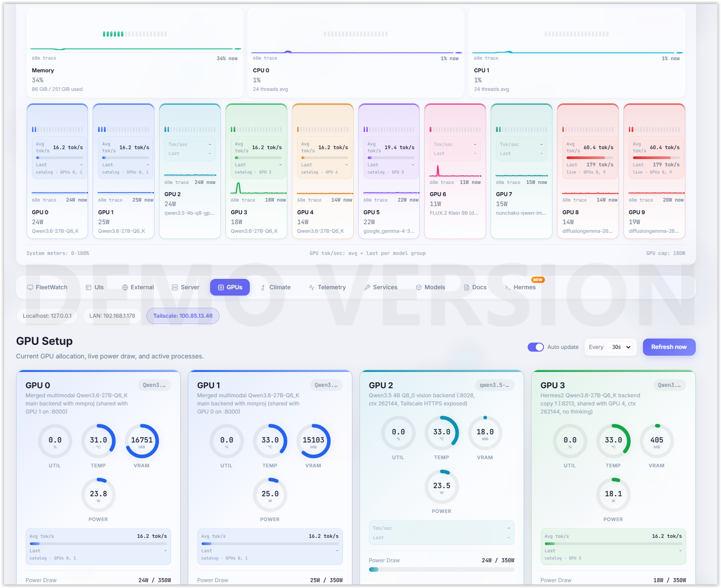Click the External globe icon

click(125, 287)
